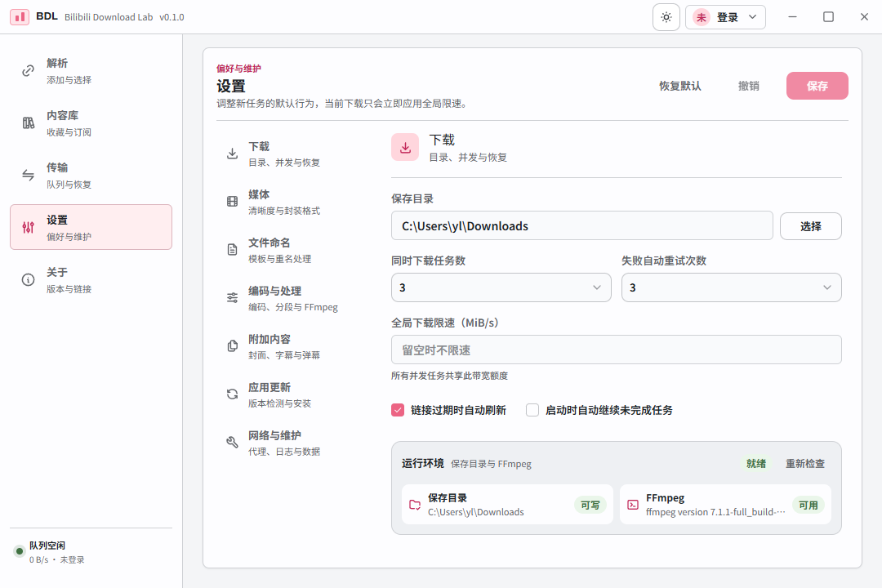
Task: Click the download arrow icon in settings list
Action: pyautogui.click(x=232, y=153)
